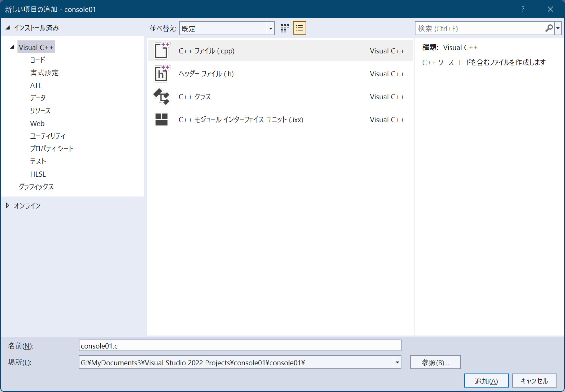The height and width of the screenshot is (392, 565).
Task: Select the ユーティリティ category
Action: point(48,136)
